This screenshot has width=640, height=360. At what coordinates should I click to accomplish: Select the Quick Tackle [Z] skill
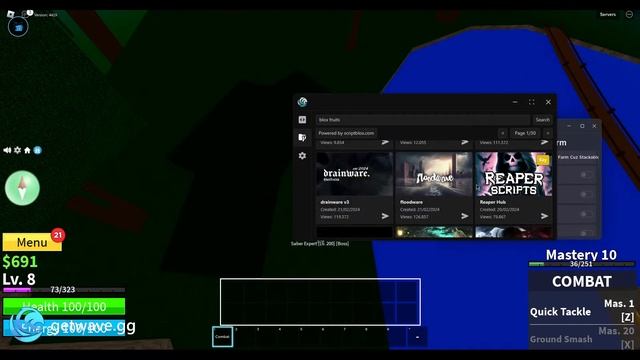tap(582, 311)
